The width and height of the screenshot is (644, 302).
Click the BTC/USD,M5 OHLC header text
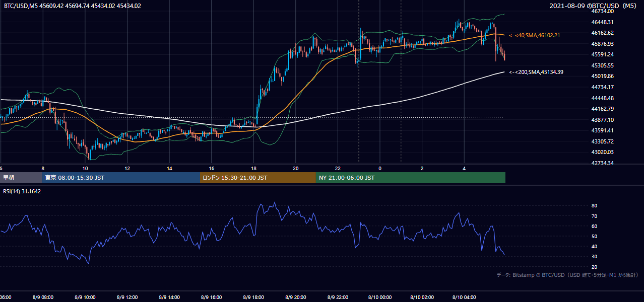point(73,6)
